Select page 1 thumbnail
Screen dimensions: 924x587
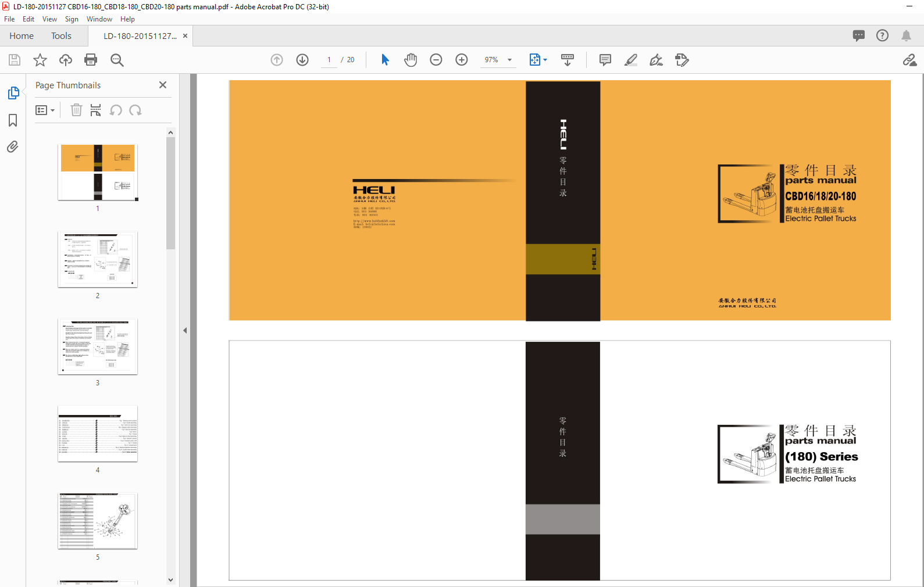[x=98, y=172]
